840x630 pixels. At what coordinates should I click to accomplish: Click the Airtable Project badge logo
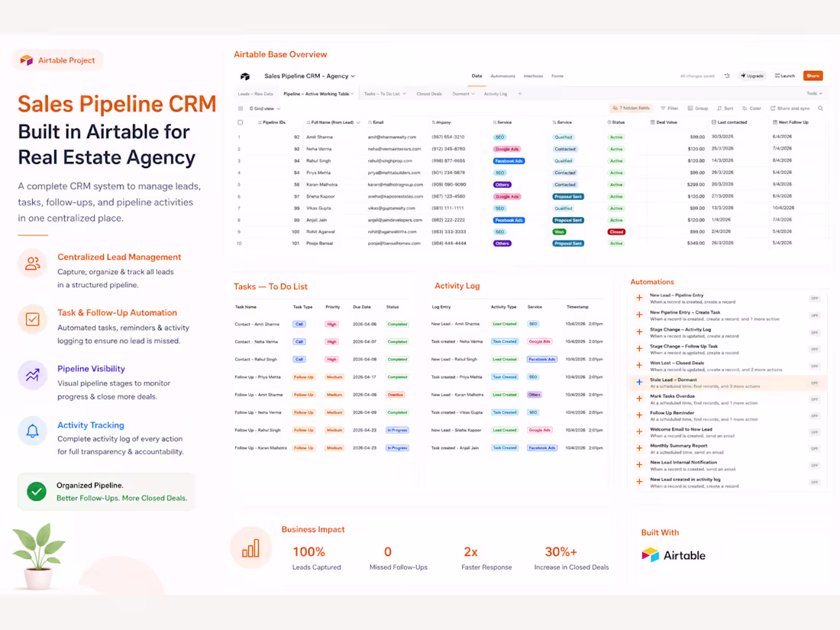coord(26,60)
